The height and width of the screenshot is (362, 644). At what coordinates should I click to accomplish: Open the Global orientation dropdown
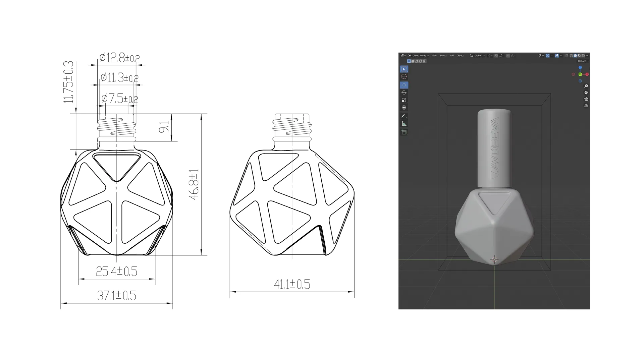(478, 56)
